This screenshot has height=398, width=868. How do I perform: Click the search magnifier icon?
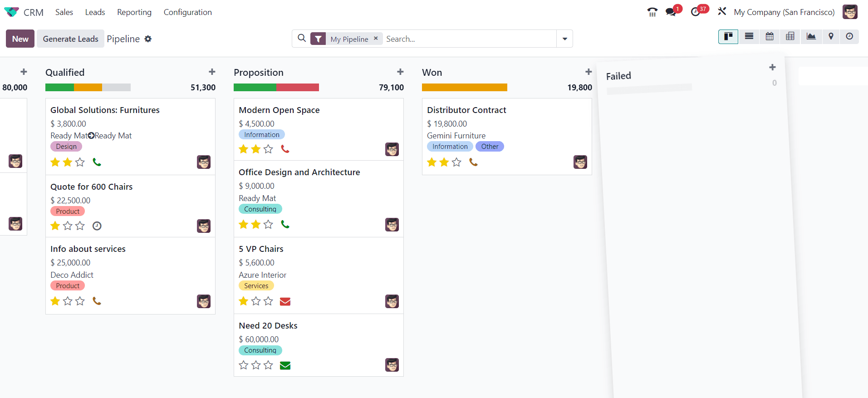tap(302, 39)
